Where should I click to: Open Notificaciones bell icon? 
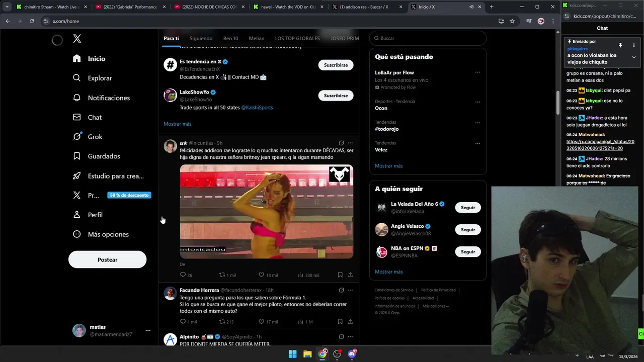click(x=76, y=98)
